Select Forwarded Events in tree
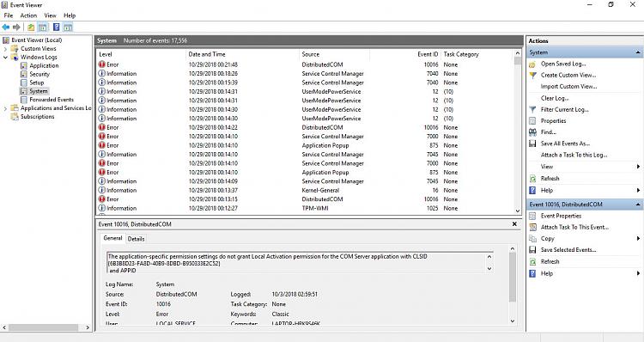This screenshot has height=342, width=644. click(52, 100)
